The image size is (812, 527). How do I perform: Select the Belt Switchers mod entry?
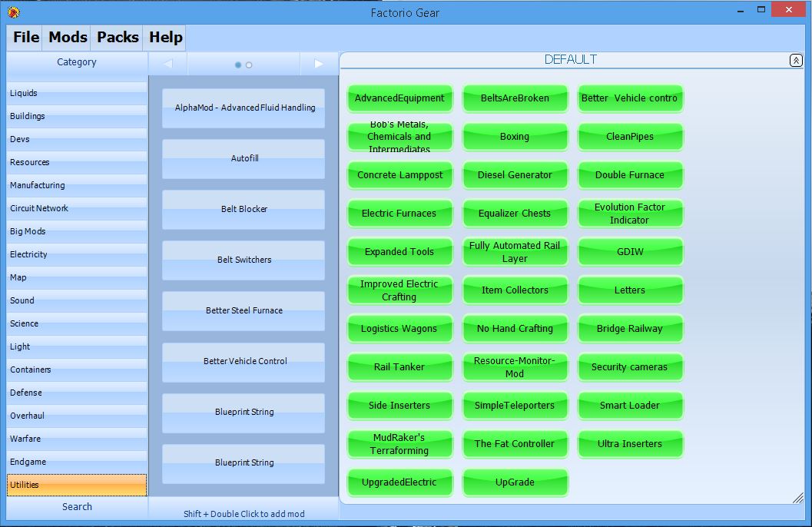(x=244, y=260)
